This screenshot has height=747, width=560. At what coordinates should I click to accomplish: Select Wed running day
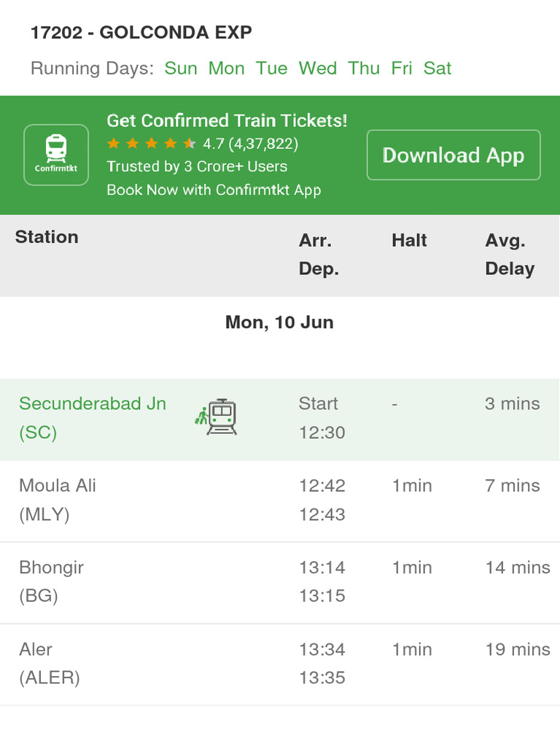point(318,69)
